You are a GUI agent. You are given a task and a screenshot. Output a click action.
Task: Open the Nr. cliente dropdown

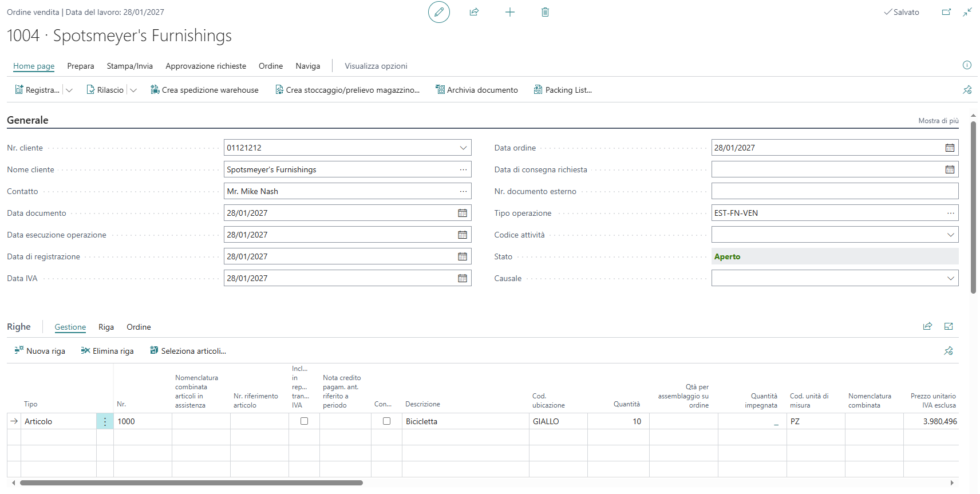(463, 148)
